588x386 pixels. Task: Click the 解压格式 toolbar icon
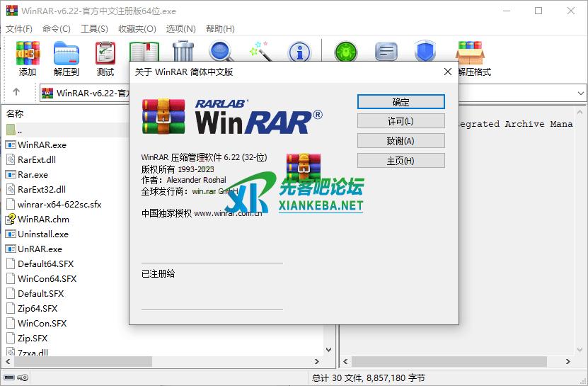[471, 58]
